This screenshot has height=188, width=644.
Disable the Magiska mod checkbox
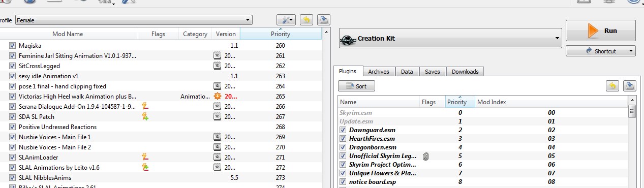pyautogui.click(x=12, y=46)
